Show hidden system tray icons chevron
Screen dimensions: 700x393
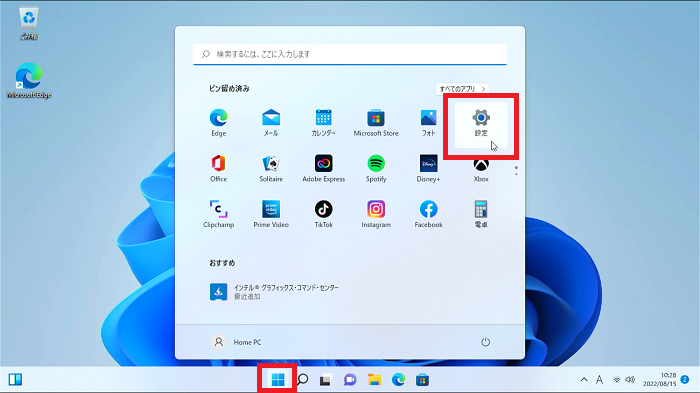point(584,380)
